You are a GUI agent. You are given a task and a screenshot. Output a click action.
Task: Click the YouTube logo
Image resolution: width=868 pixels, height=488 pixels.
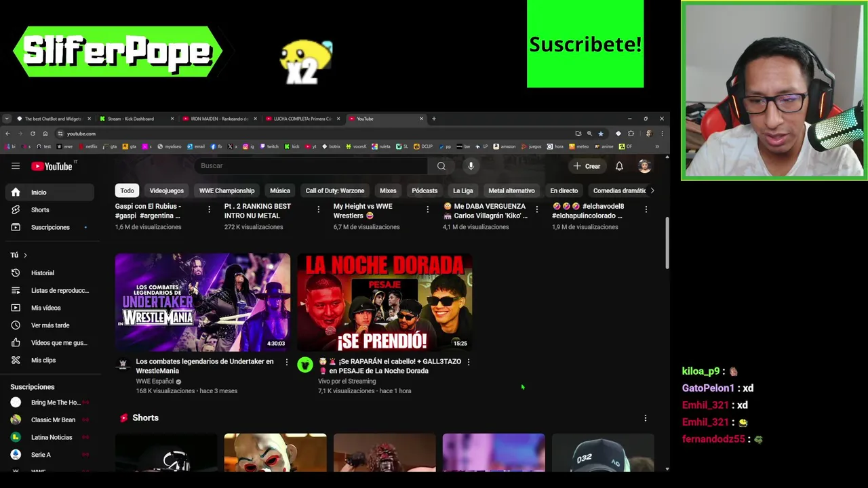[x=52, y=166]
